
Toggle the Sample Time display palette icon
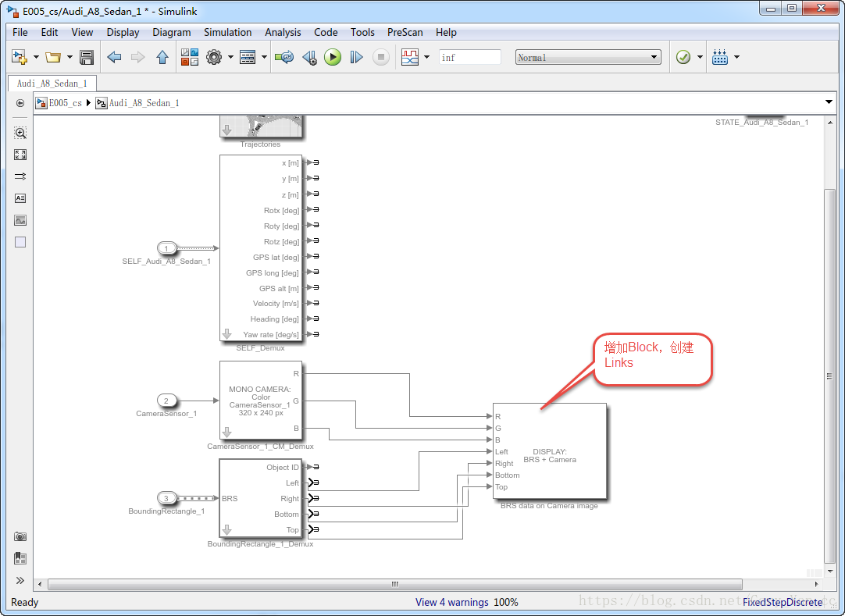point(20,176)
